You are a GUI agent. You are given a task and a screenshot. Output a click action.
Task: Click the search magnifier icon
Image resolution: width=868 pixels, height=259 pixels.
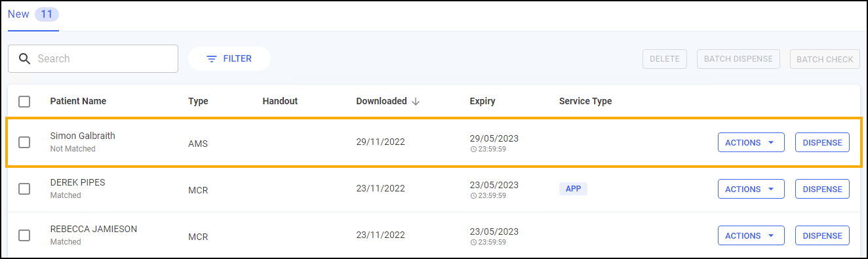24,58
